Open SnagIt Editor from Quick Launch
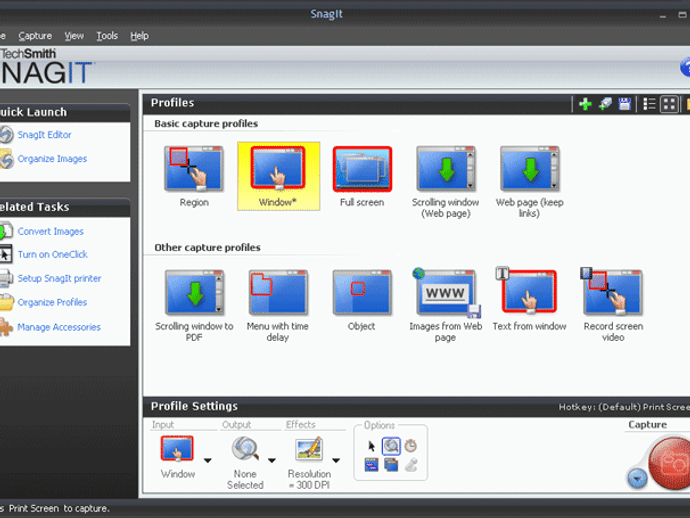Screen dimensions: 690x518 click(44, 135)
